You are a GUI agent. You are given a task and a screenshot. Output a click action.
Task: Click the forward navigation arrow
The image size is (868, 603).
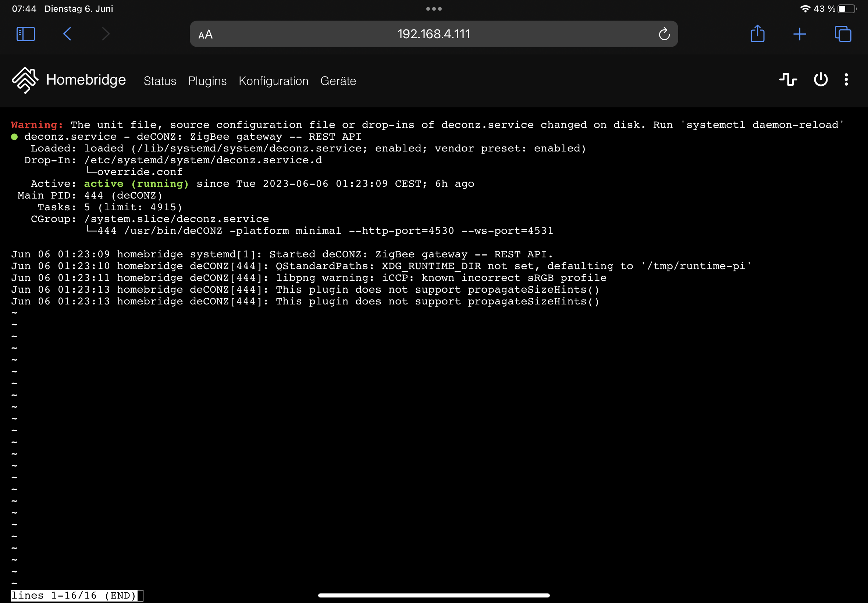106,34
